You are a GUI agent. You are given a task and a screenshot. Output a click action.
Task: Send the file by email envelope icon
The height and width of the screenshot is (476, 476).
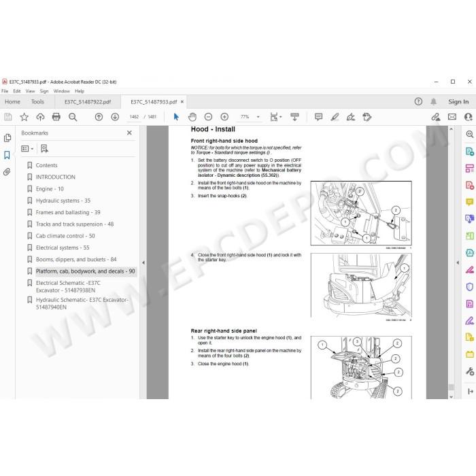click(452, 117)
